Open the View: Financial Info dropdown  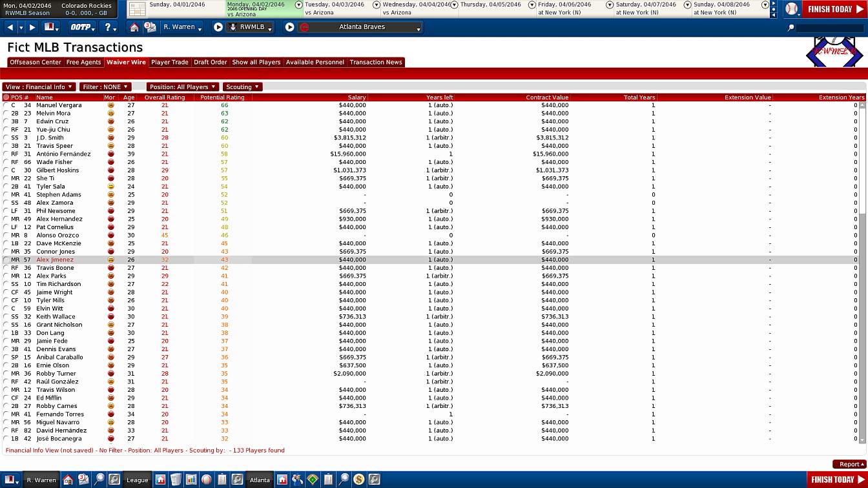click(39, 86)
